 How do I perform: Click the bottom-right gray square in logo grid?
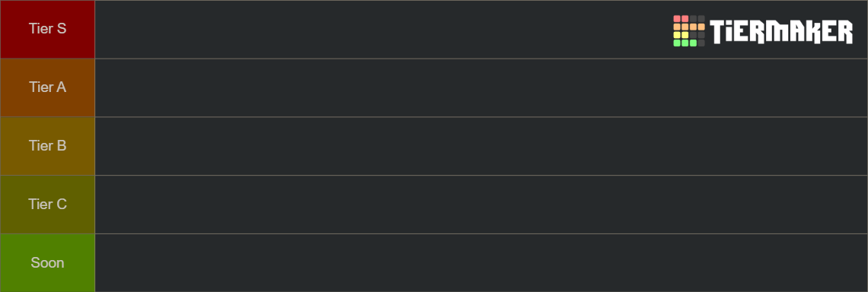(701, 43)
